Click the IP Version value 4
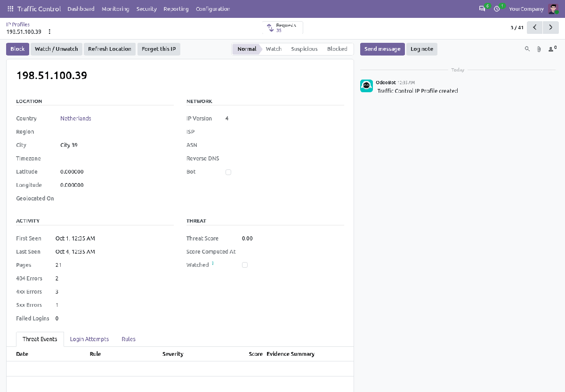 tap(227, 119)
